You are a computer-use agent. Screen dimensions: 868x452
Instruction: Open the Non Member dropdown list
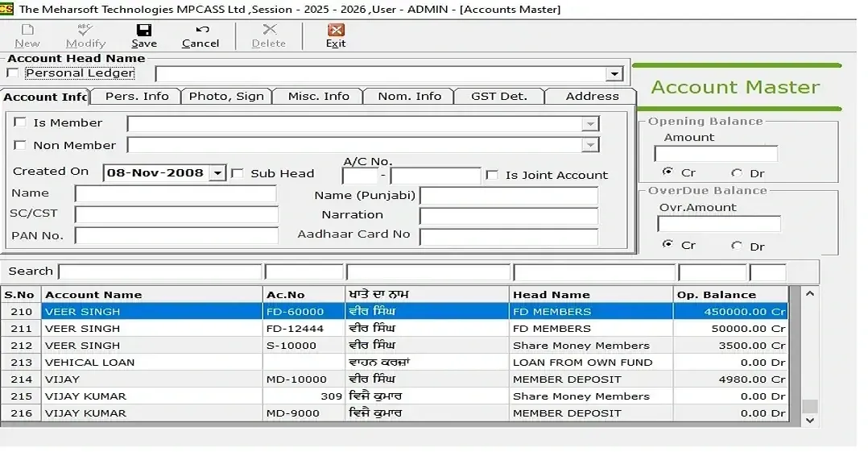click(591, 145)
